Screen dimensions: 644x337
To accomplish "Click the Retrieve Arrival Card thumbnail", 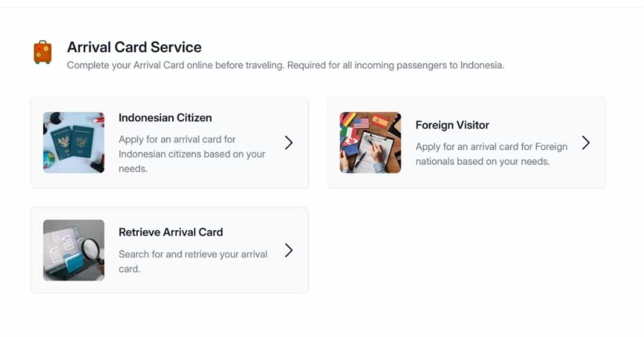I will 74,250.
